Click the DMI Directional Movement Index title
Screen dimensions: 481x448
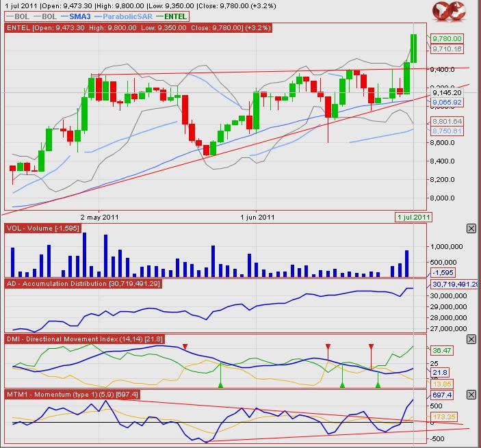coord(85,339)
